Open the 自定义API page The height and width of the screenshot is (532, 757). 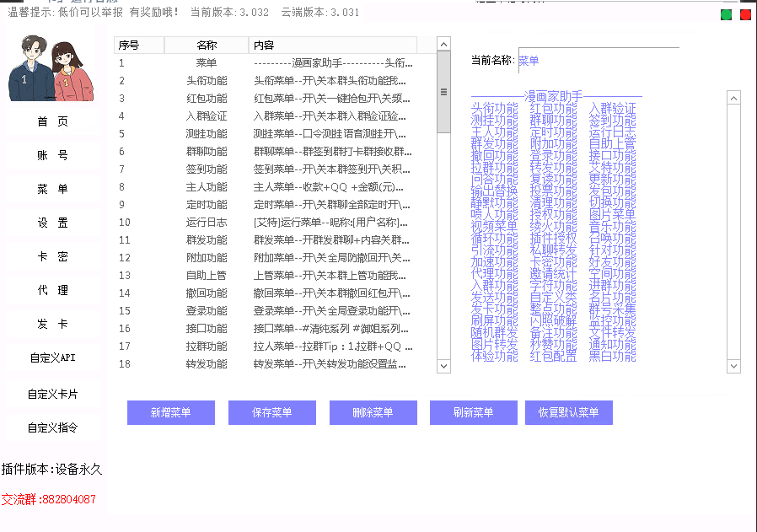52,357
